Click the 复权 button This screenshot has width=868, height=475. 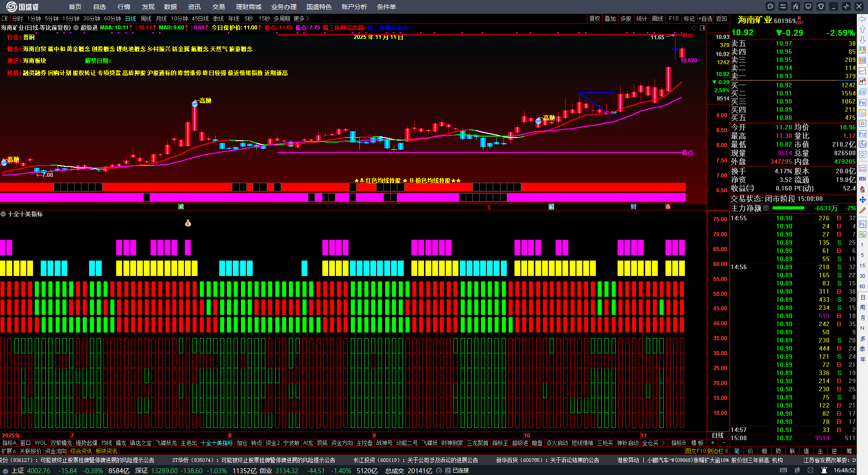click(x=595, y=19)
